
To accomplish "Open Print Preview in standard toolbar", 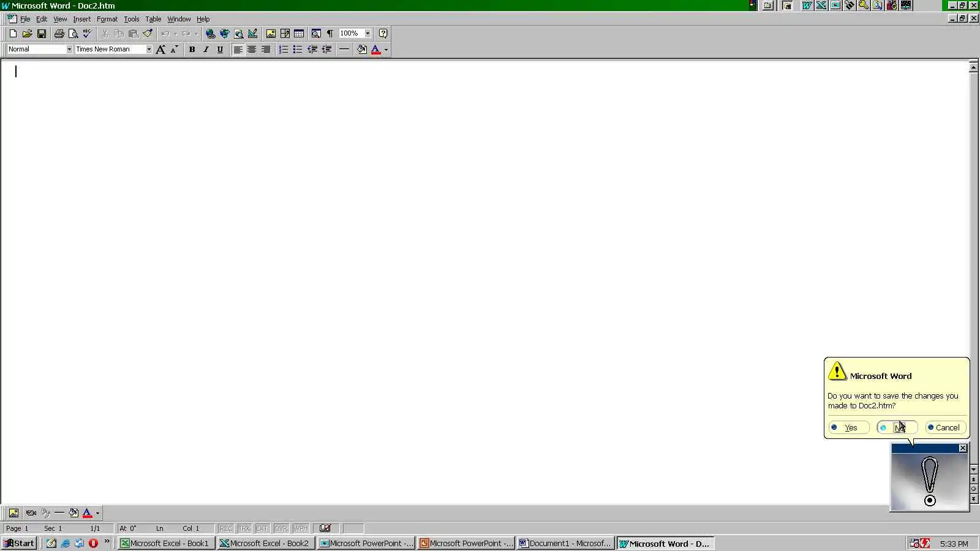I will [x=73, y=34].
